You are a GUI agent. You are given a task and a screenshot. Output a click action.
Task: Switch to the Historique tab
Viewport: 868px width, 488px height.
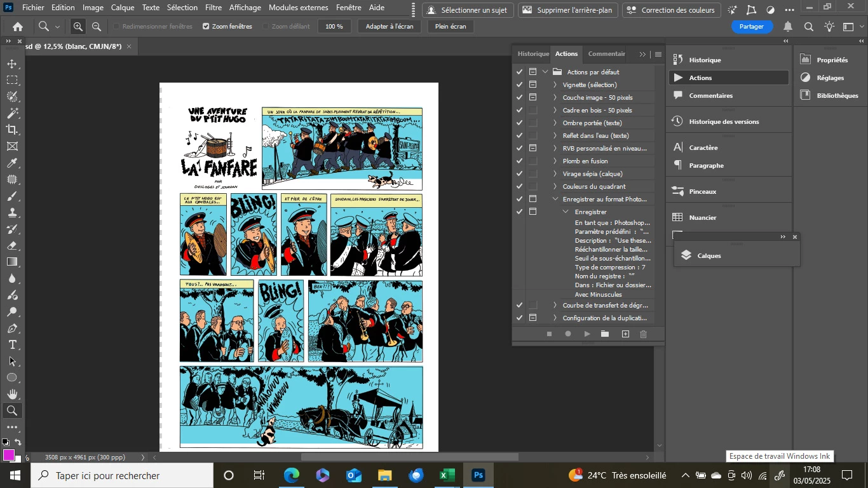pyautogui.click(x=533, y=54)
